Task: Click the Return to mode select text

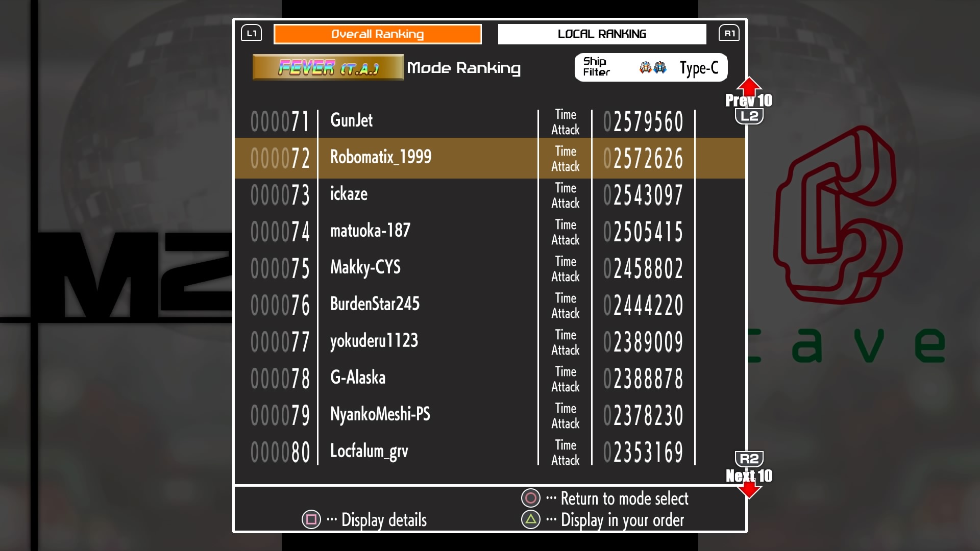Action: 624,498
